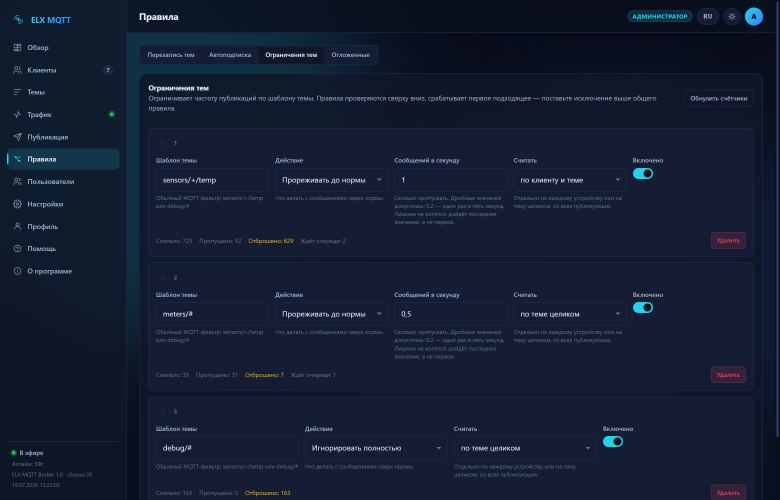Click Отброшено: 7 counter text
The image size is (780, 500).
(x=264, y=375)
